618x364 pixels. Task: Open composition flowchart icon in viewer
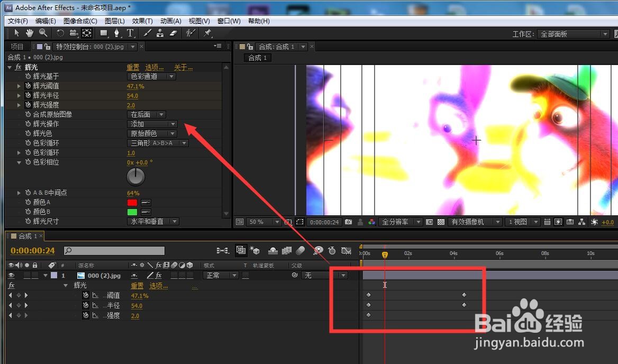(581, 222)
